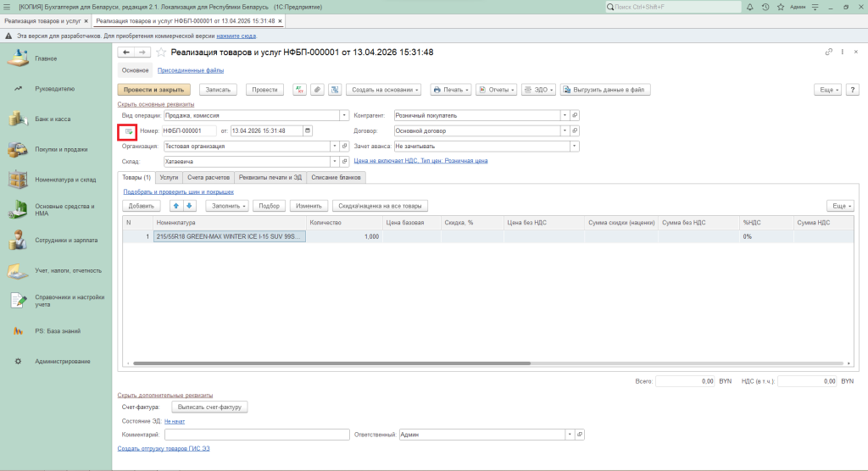Add document to favorites with star icon
This screenshot has height=471, width=868.
point(161,53)
